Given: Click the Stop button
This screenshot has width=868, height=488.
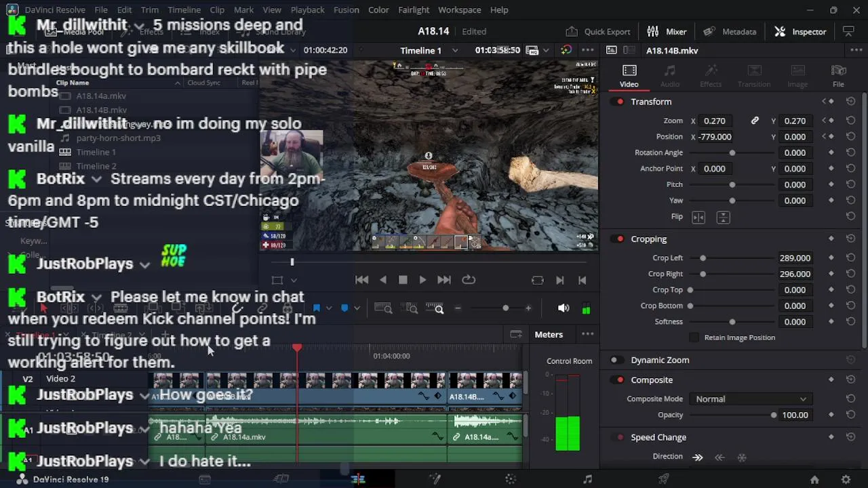Looking at the screenshot, I should coord(403,280).
